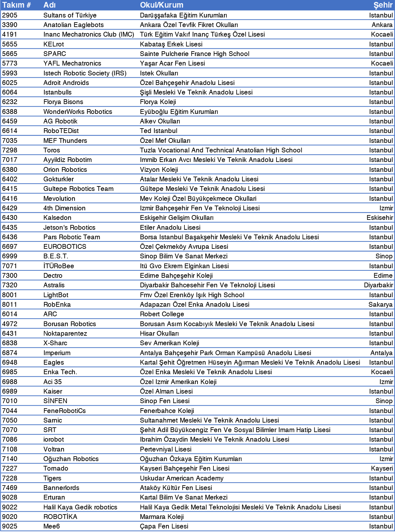395x532 pixels.
Task: Click 'RobEnka' team name
Action: tap(57, 304)
